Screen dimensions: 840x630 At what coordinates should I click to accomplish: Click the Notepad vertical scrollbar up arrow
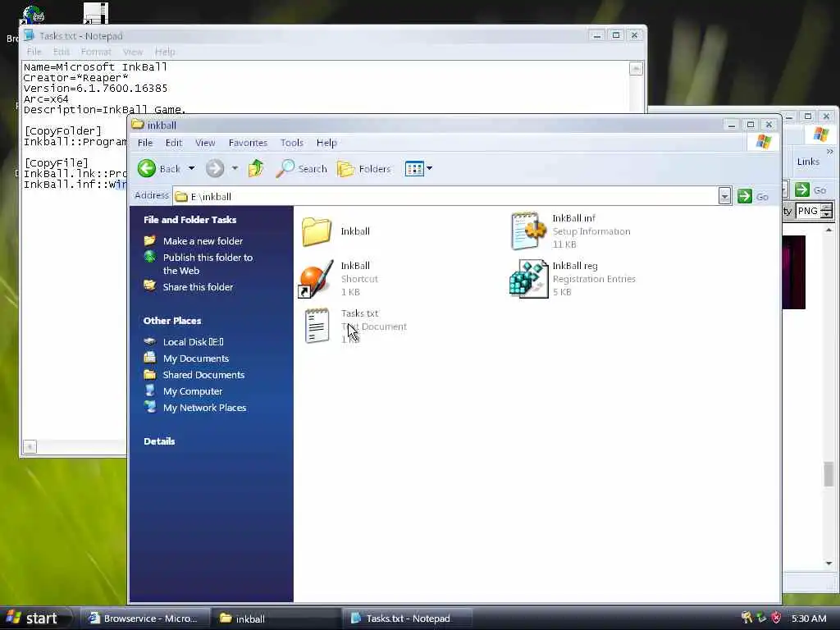(636, 69)
